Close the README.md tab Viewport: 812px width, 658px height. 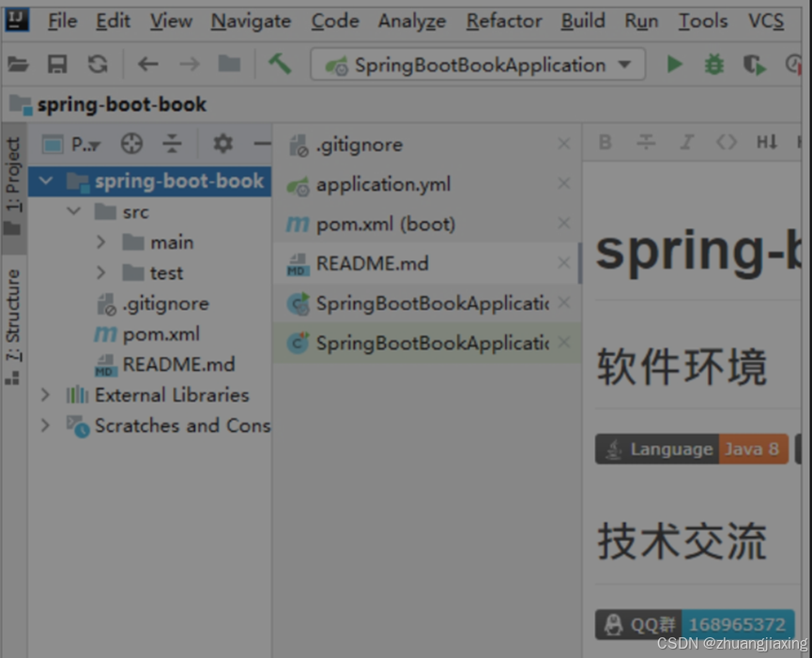tap(564, 263)
